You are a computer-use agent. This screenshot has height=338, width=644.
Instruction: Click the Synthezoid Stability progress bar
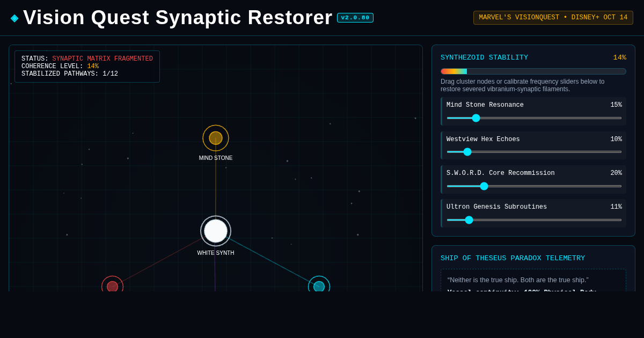coord(533,71)
